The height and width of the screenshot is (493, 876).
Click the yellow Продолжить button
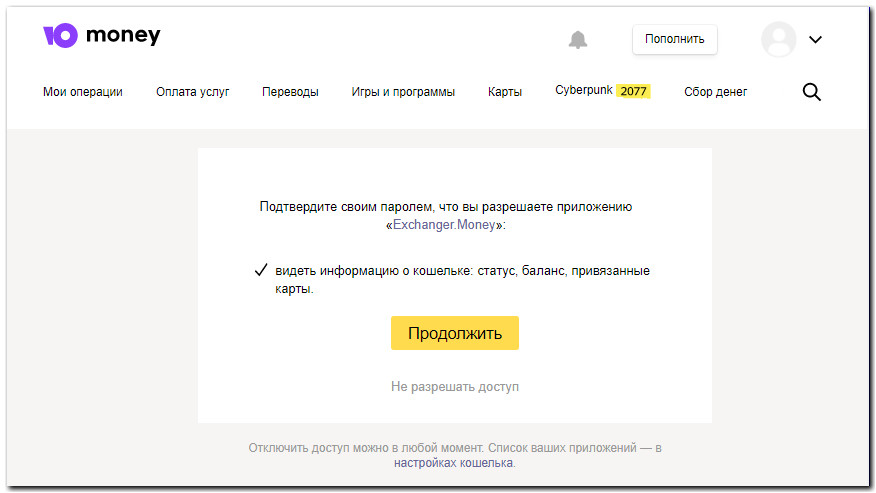455,333
